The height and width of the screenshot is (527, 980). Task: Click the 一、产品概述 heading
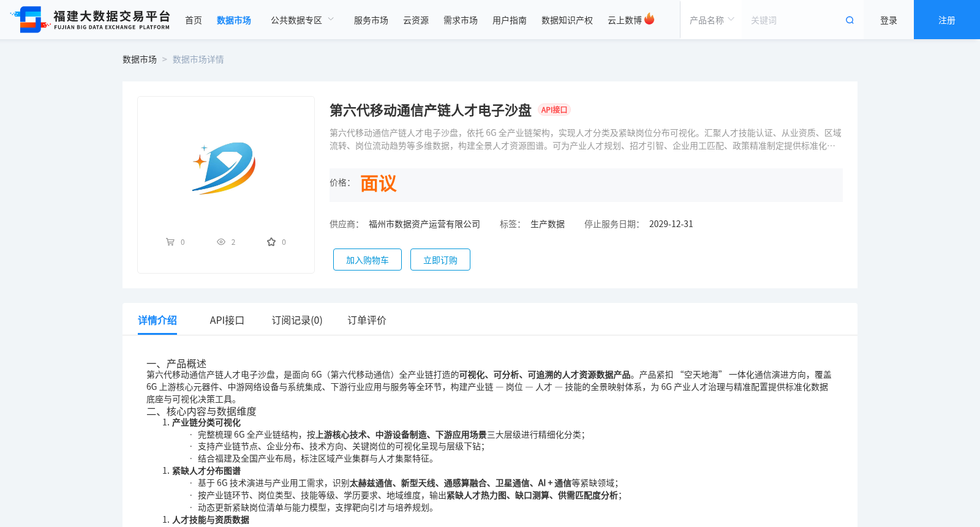pos(176,364)
